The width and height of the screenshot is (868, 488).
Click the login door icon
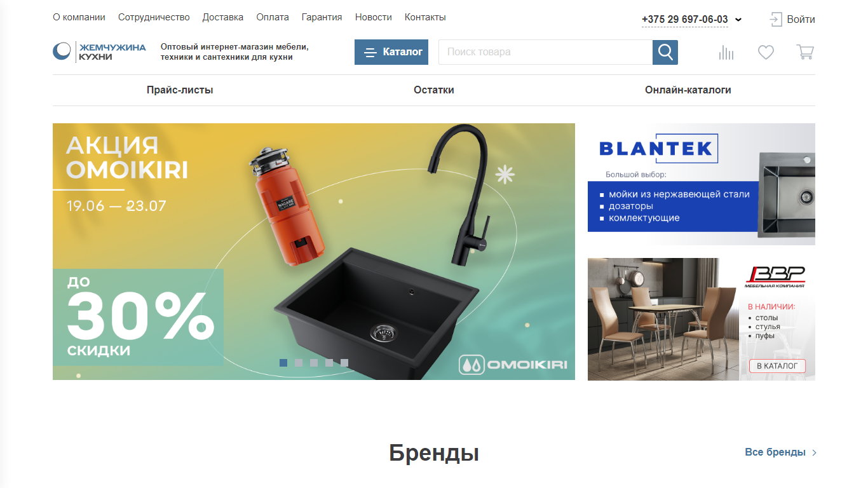(776, 19)
